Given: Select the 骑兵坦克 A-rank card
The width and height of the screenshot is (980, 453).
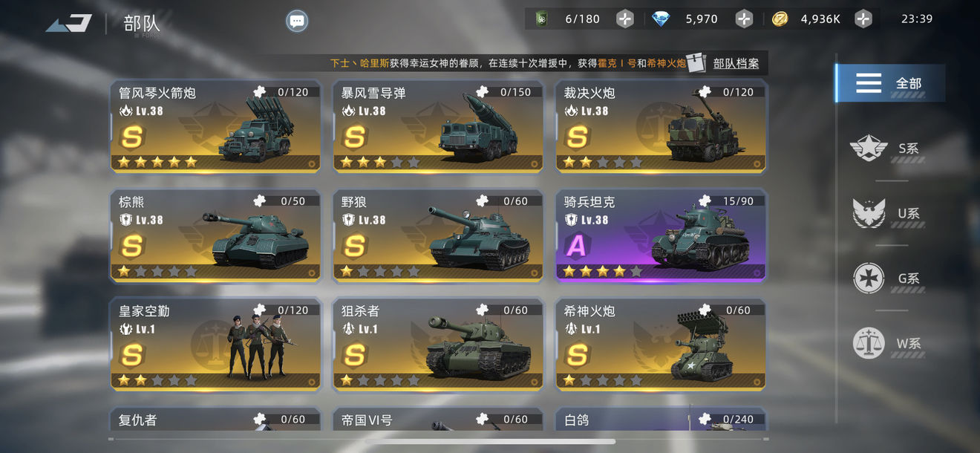Looking at the screenshot, I should pyautogui.click(x=661, y=235).
